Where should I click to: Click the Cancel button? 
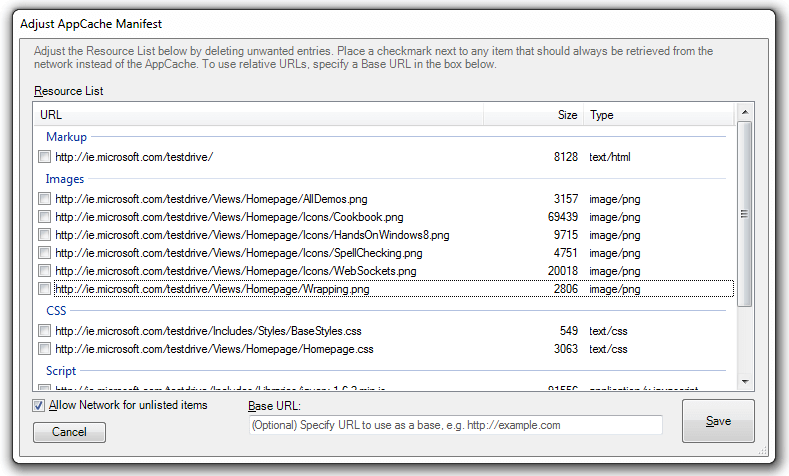pyautogui.click(x=69, y=432)
